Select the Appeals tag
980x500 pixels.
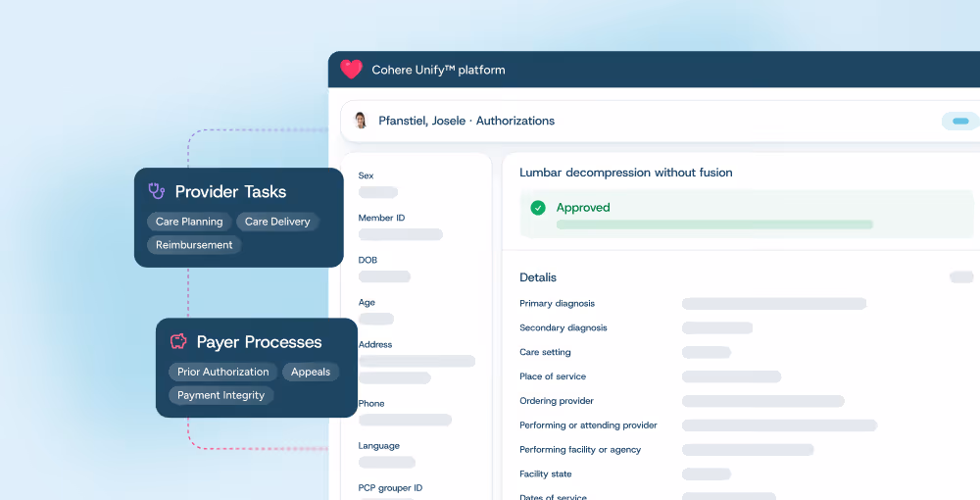(x=311, y=372)
